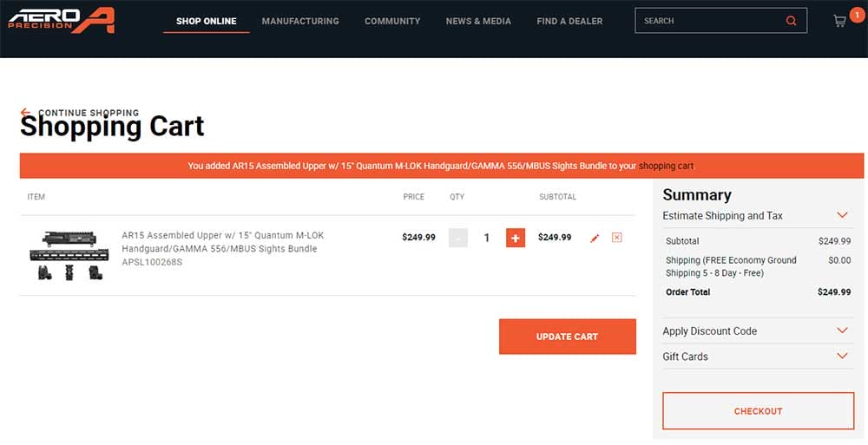Open the AR15 Assembled Upper product name link
This screenshot has height=445, width=868.
click(x=222, y=242)
